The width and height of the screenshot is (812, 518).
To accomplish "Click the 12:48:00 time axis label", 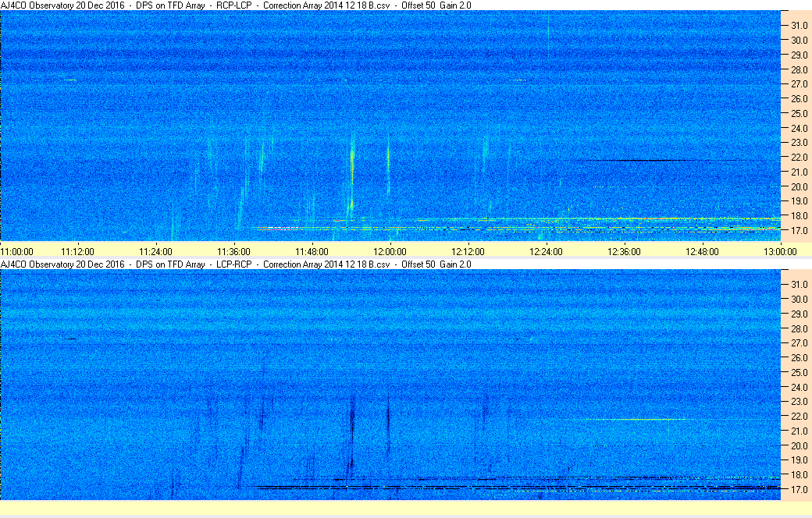I will 702,252.
